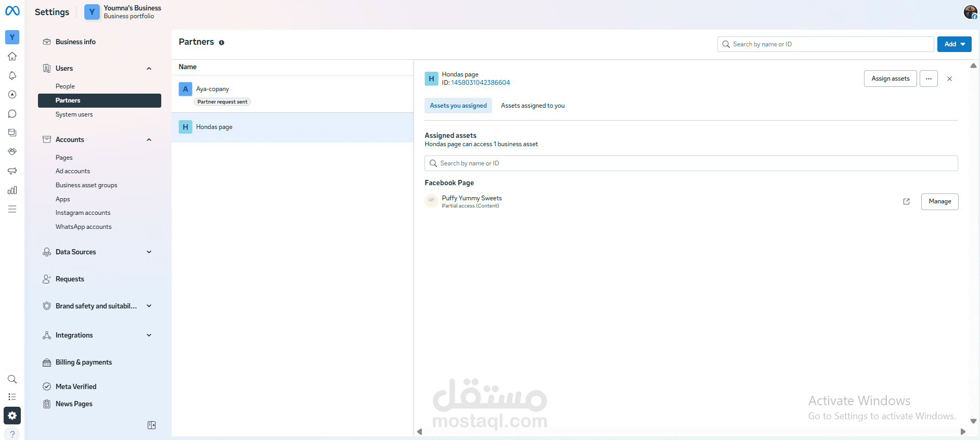Open Insights bar chart icon
The image size is (980, 440).
pos(12,190)
